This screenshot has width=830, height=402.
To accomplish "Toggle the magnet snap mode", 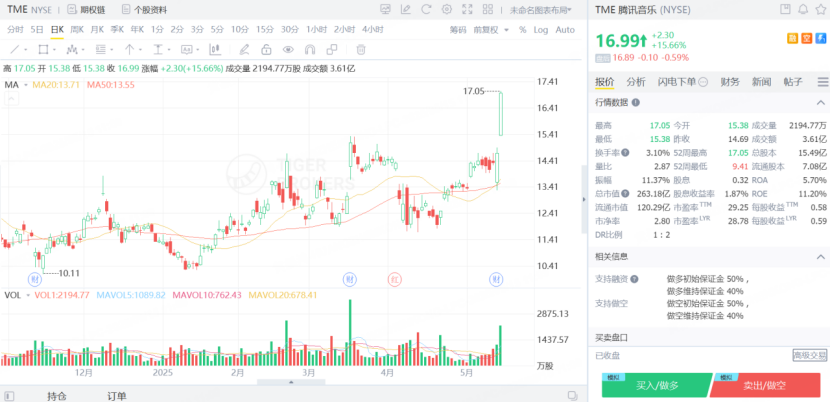I will pos(310,50).
